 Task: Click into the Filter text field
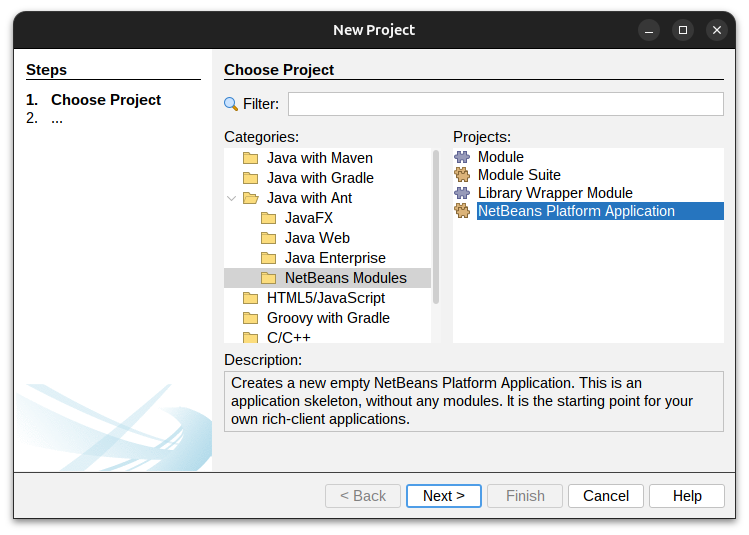click(505, 104)
